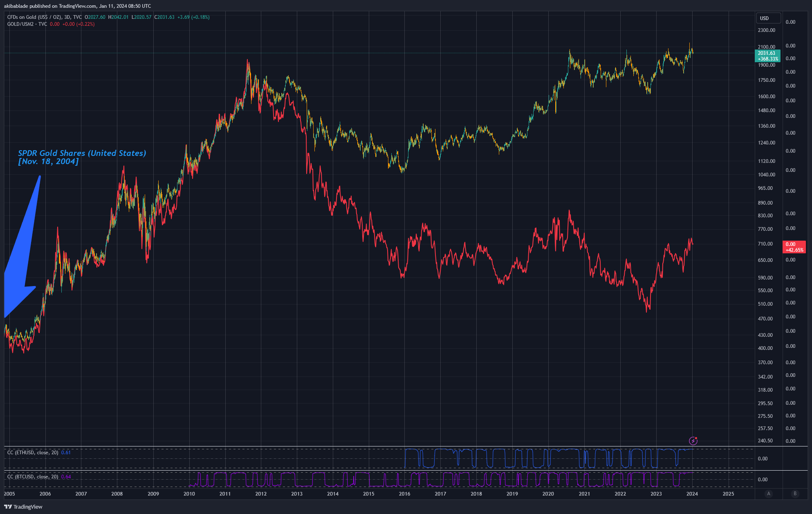Click the 2024 label on time axis
The image size is (812, 514).
(692, 494)
